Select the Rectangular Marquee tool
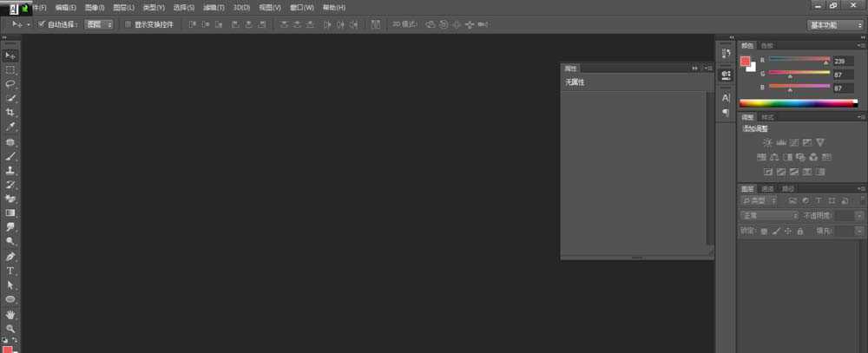 [10, 69]
